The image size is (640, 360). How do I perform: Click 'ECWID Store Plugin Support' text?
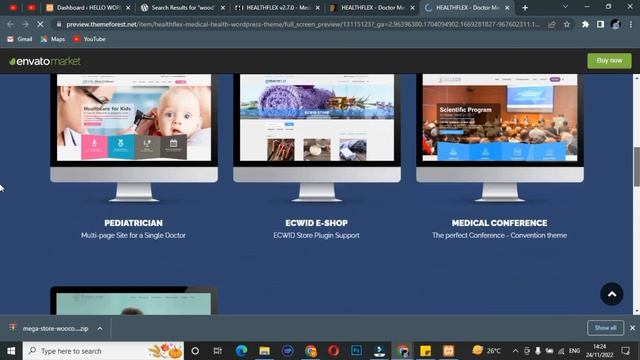(316, 236)
